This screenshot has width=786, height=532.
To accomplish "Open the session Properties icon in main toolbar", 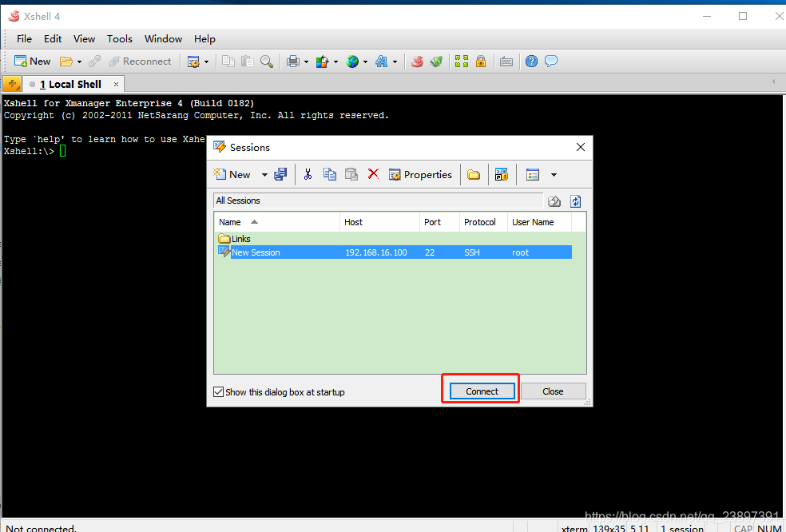I will [x=193, y=62].
